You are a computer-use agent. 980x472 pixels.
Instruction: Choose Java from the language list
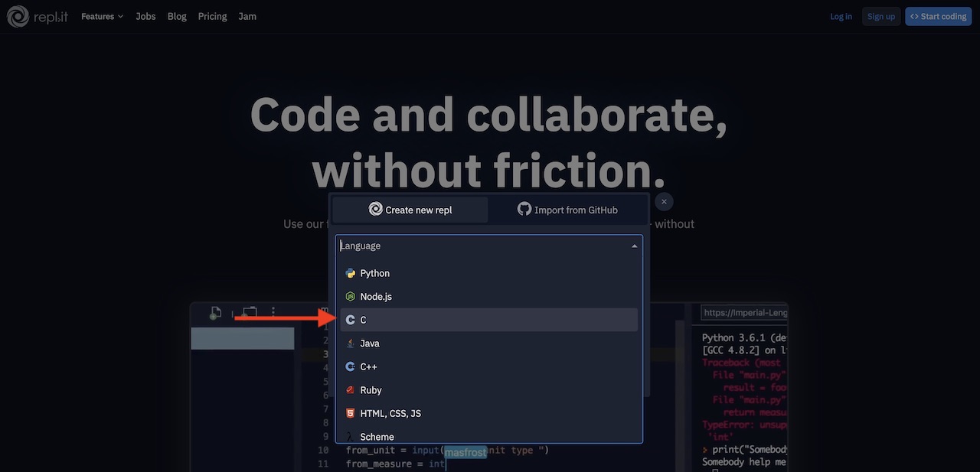coord(488,343)
